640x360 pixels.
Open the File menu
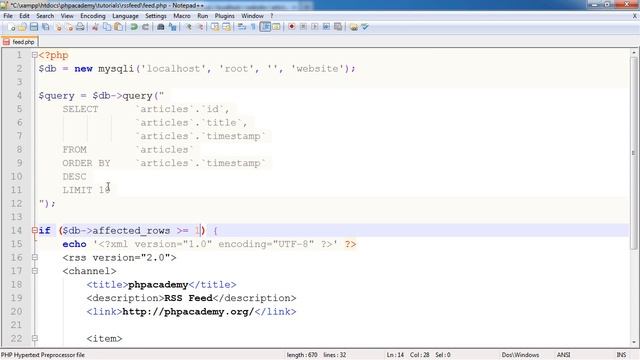(x=8, y=16)
